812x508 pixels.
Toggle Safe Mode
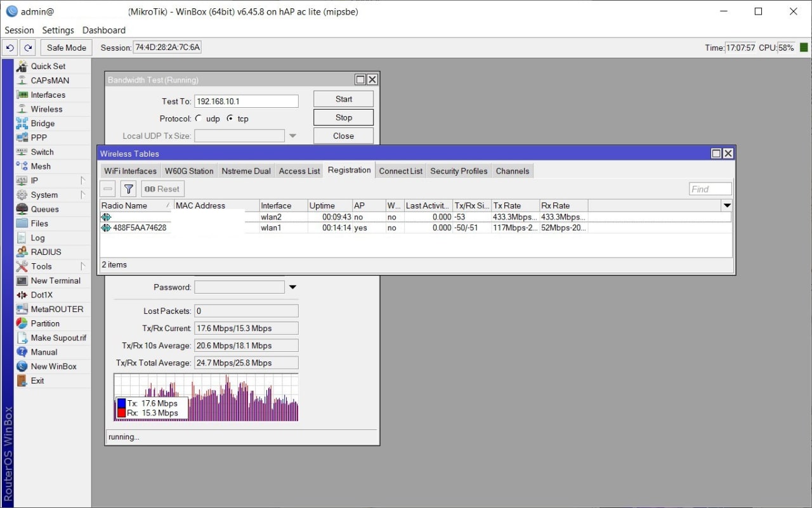click(x=67, y=48)
